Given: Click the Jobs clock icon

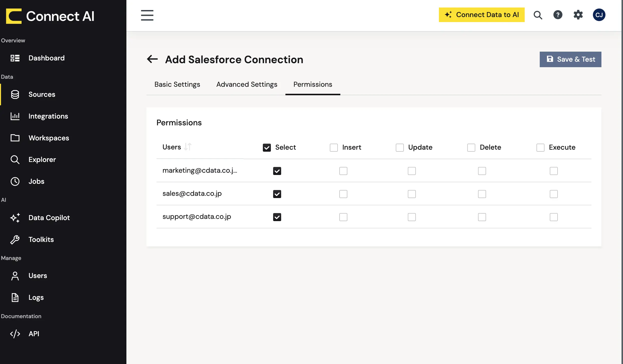Looking at the screenshot, I should (x=15, y=181).
